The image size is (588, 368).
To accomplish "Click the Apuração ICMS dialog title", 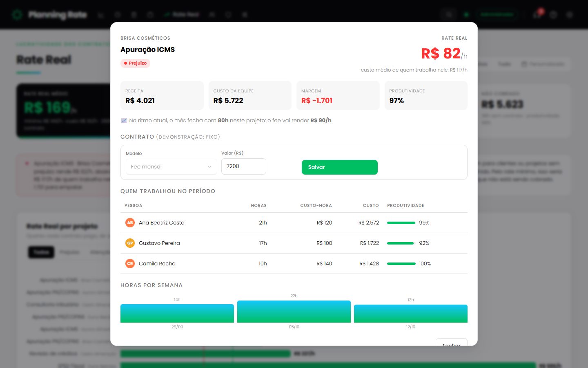I will (147, 50).
